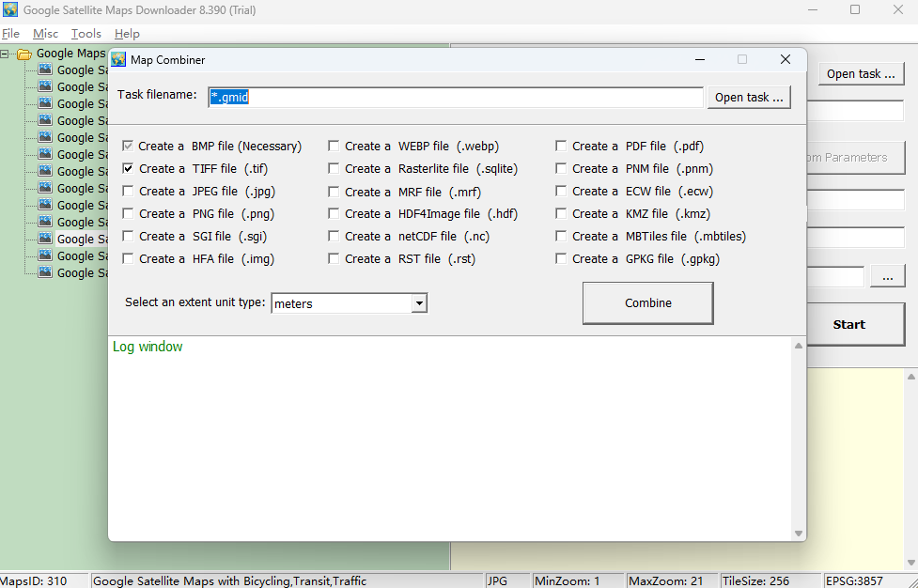Open the extent unit type dropdown
Screen dimensions: 918x588
(420, 302)
